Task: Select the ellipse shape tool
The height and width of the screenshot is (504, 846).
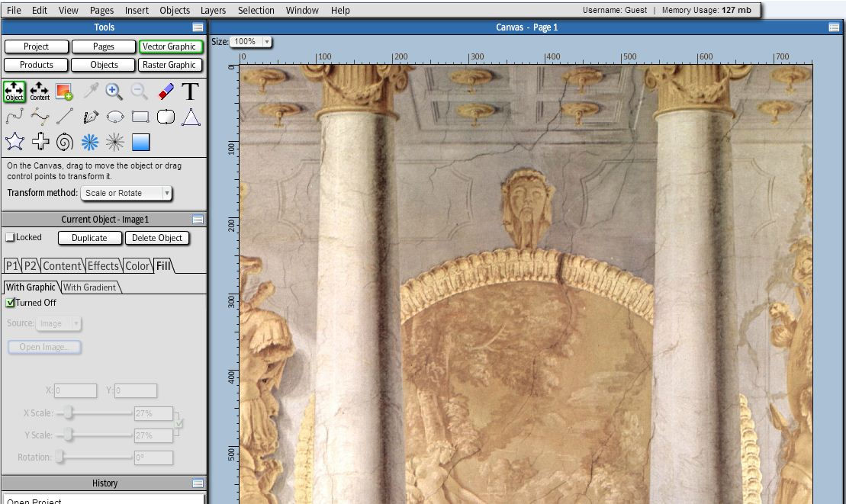Action: pyautogui.click(x=115, y=117)
